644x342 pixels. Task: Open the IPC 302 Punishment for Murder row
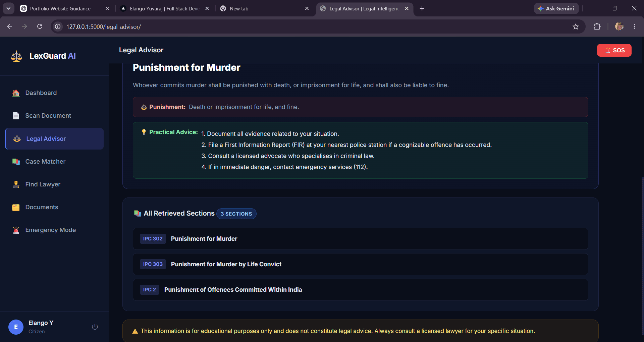coord(360,239)
